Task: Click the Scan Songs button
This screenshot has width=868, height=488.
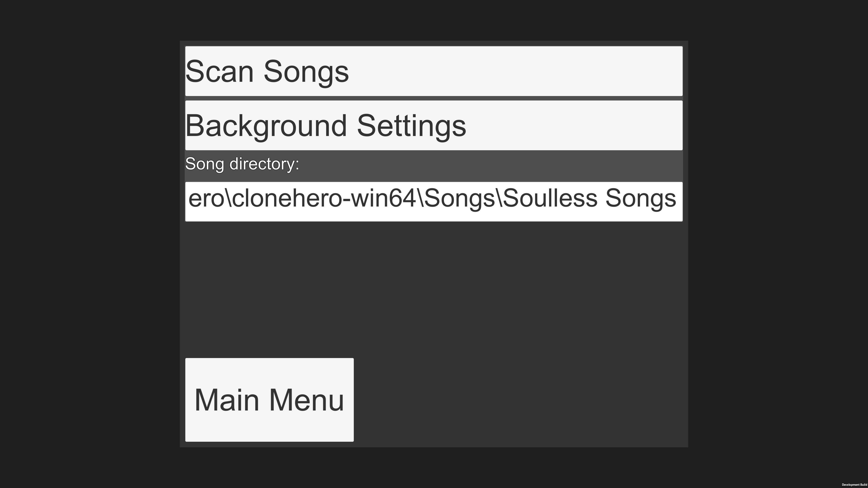Action: (434, 71)
